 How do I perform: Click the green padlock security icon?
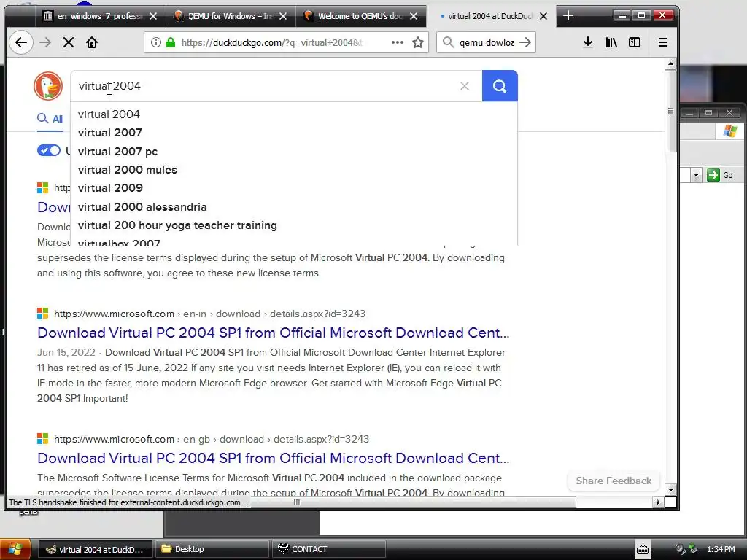click(x=171, y=42)
